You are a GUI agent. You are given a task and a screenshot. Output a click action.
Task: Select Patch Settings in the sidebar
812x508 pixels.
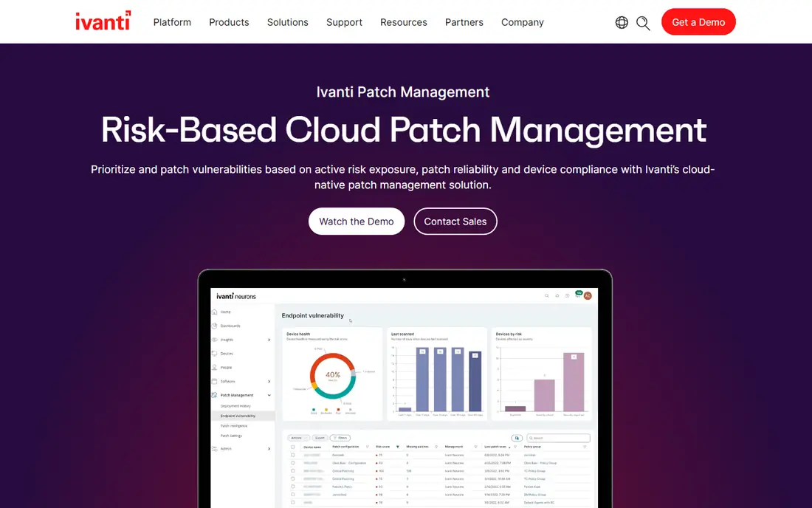click(x=232, y=436)
